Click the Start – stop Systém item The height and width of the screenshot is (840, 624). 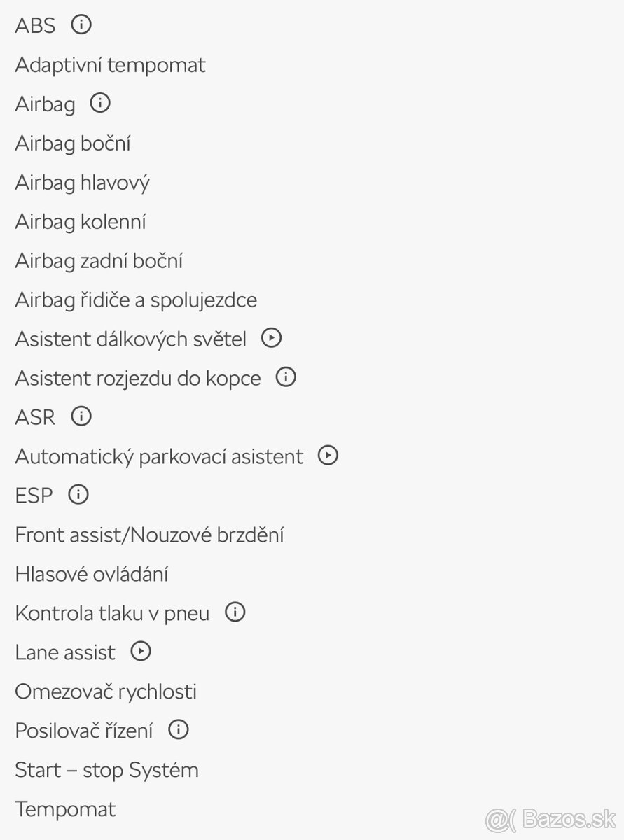pyautogui.click(x=106, y=771)
